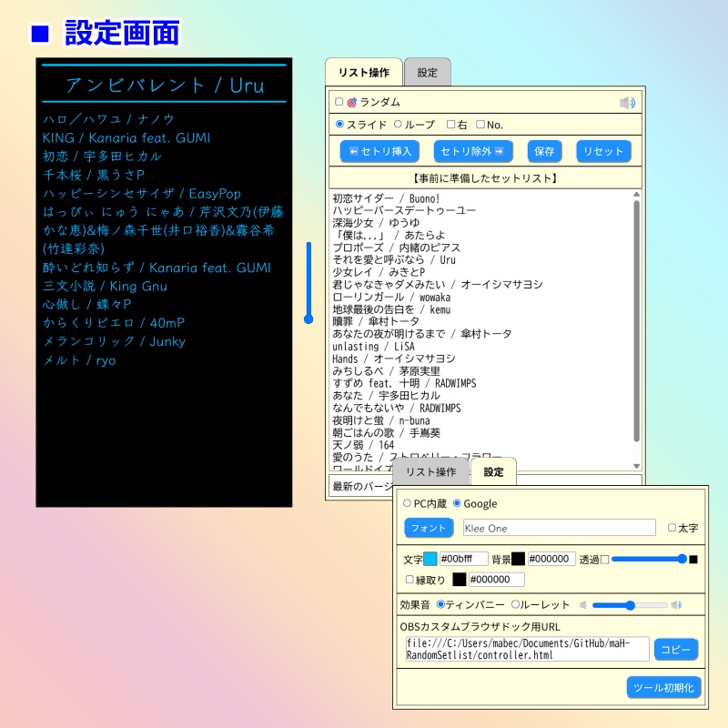Click the blue vertical slider beside setlist preview
The height and width of the screenshot is (728, 728).
pyautogui.click(x=308, y=282)
